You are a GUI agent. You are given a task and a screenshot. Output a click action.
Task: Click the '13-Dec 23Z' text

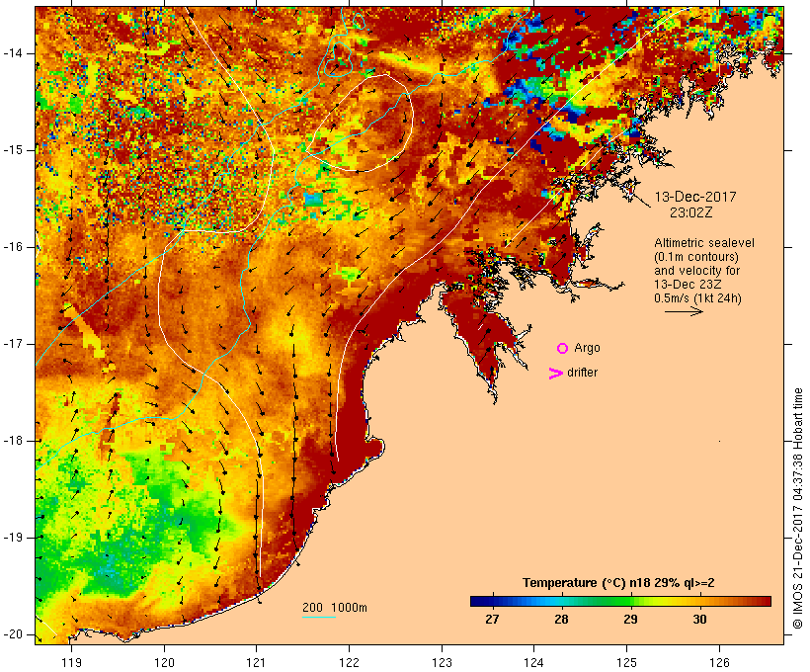pyautogui.click(x=688, y=285)
